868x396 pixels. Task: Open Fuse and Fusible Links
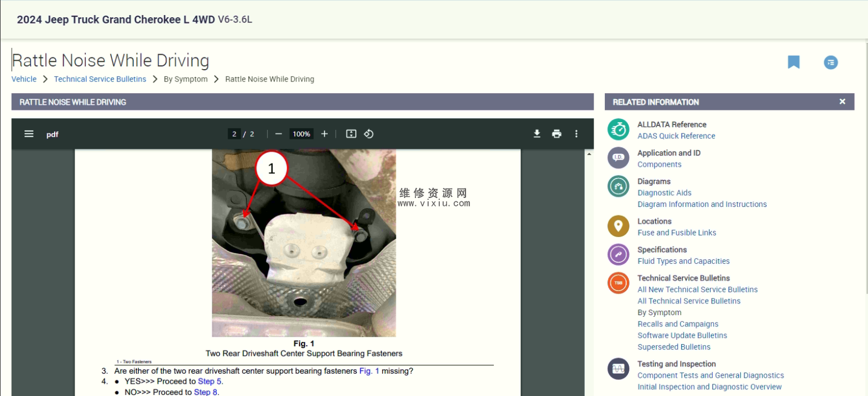677,233
